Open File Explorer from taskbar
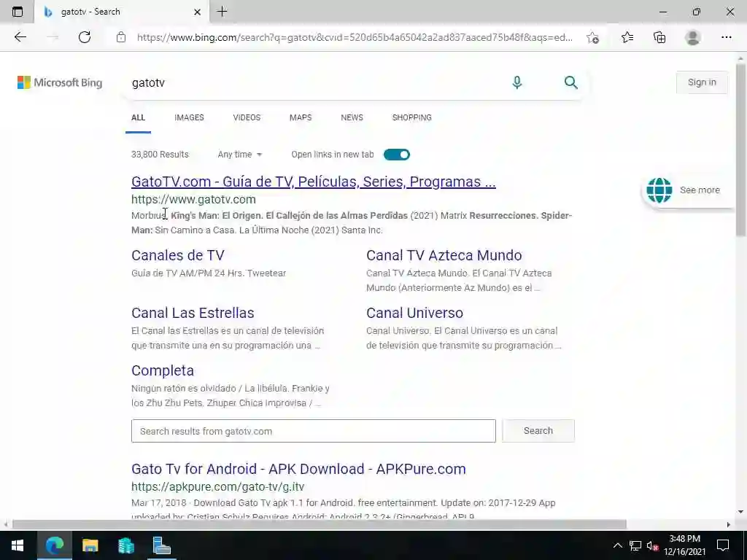 [x=90, y=545]
